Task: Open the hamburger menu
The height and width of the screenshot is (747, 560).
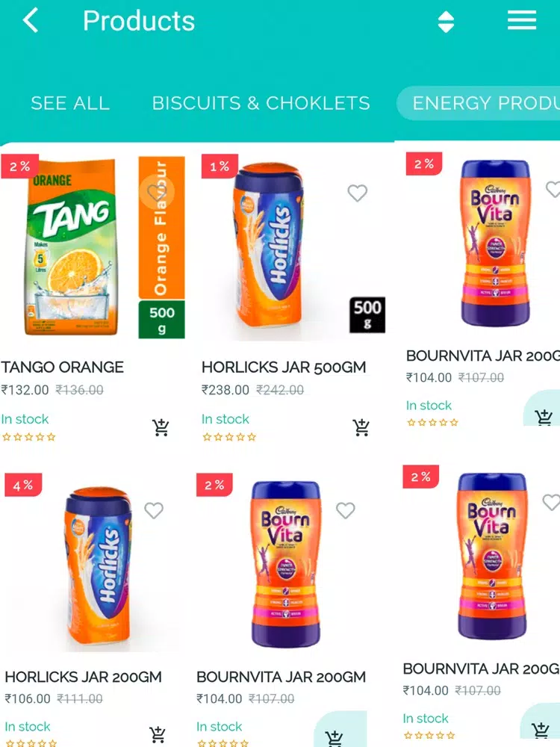Action: [x=521, y=22]
